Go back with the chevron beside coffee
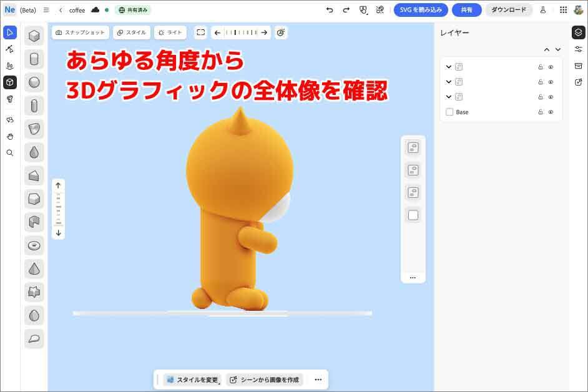This screenshot has height=392, width=588. (61, 10)
